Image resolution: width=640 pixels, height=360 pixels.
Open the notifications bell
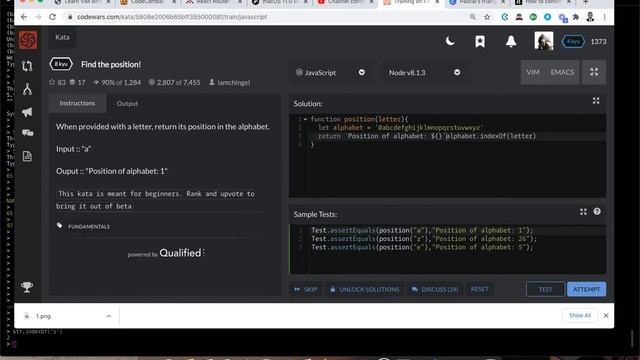511,41
